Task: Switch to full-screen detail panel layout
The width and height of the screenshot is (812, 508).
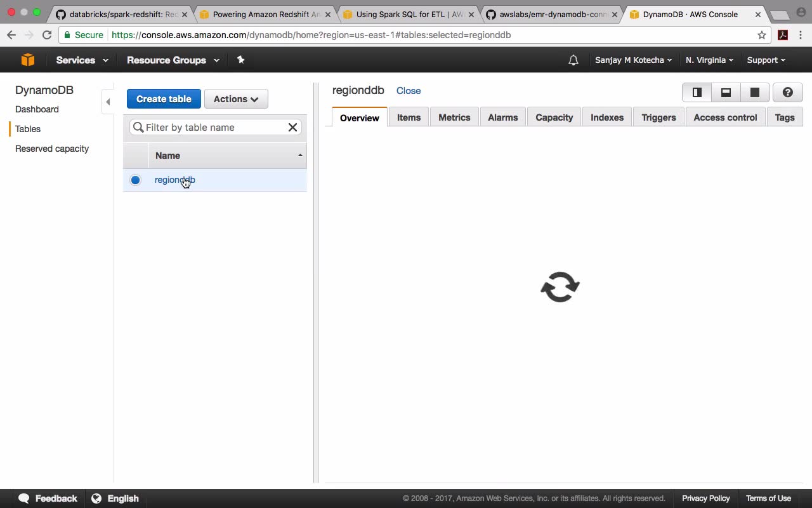Action: pyautogui.click(x=755, y=93)
